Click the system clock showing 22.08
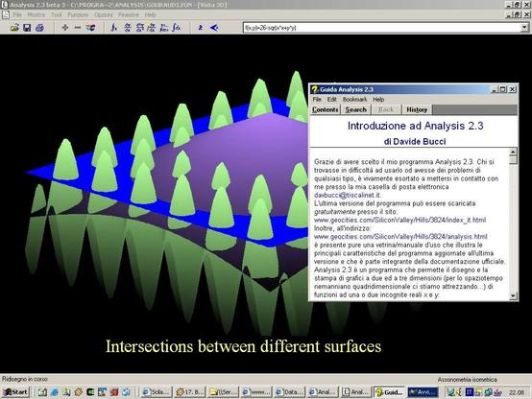The height and width of the screenshot is (399, 532). click(517, 392)
